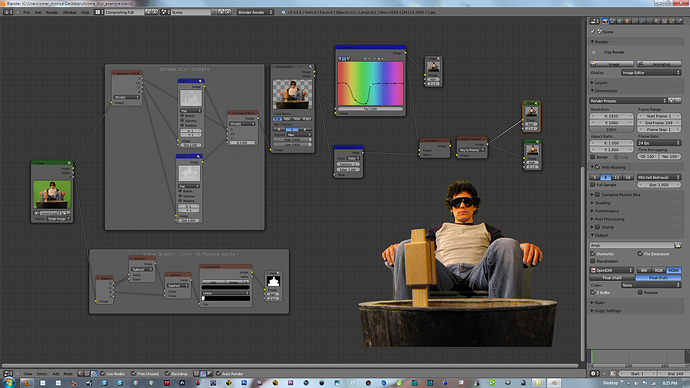Open the Render menu in the top bar
Viewport: 690px width, 388px height.
point(52,12)
